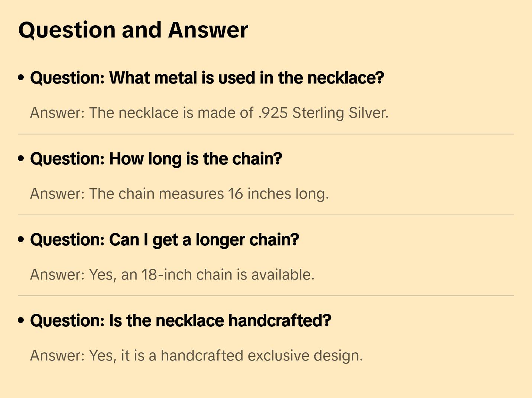Viewport: 532px width, 398px height.
Task: Click the bullet beside the metal question
Action: [x=21, y=78]
